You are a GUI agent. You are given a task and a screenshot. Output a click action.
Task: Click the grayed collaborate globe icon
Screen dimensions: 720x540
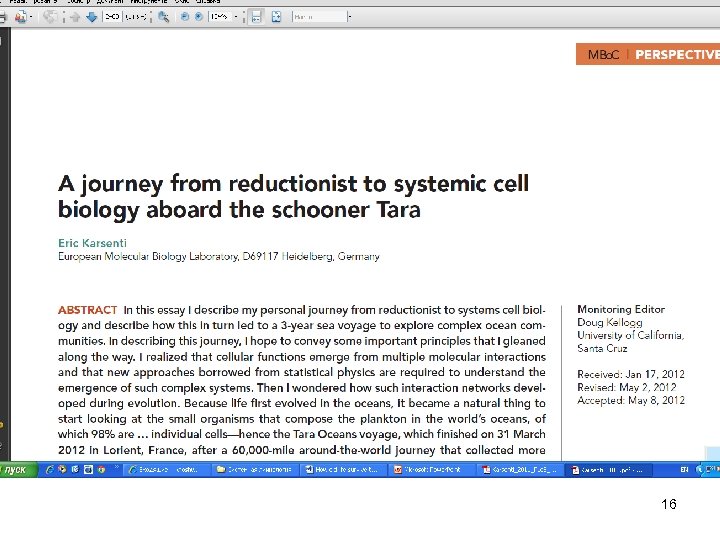point(50,17)
